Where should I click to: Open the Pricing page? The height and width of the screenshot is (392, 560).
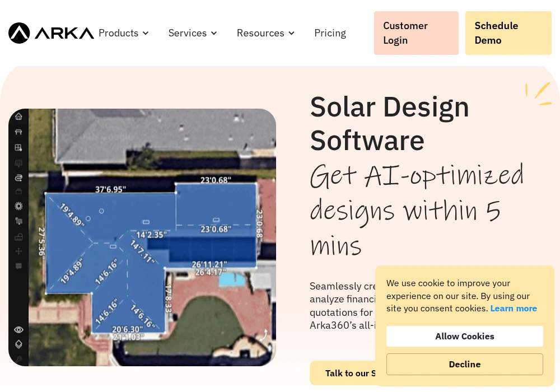point(330,33)
